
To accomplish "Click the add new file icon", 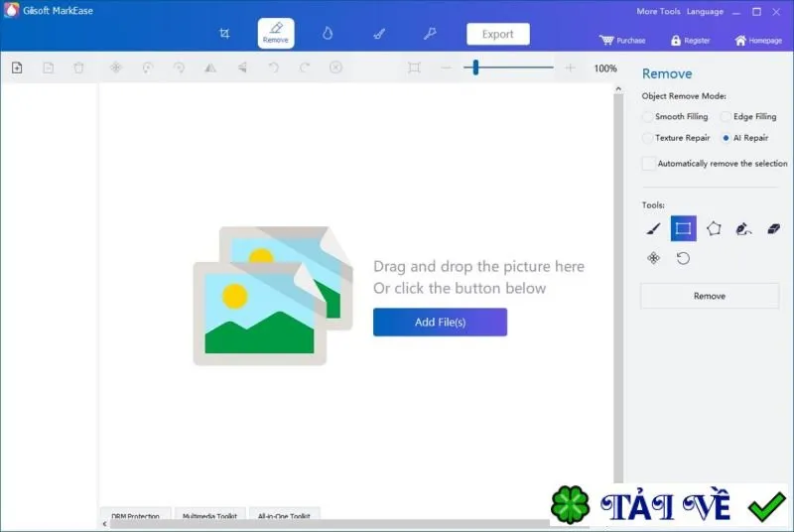I will click(x=17, y=67).
